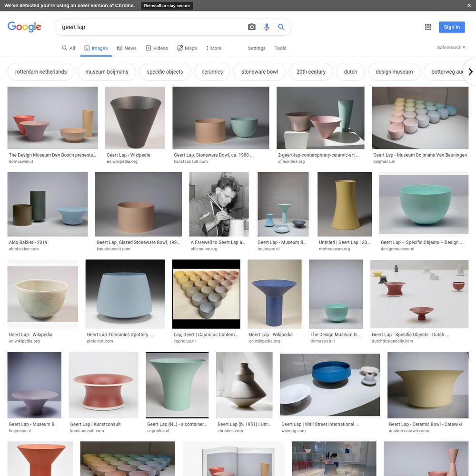Open the blue pot pinterest.com image
476x476 pixels.
125,294
